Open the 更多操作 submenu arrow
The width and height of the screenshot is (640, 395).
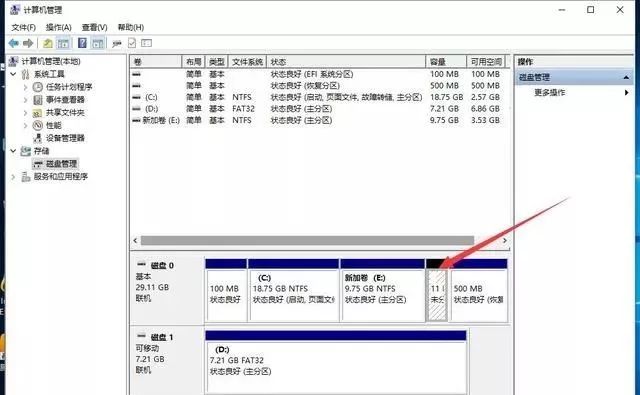627,93
